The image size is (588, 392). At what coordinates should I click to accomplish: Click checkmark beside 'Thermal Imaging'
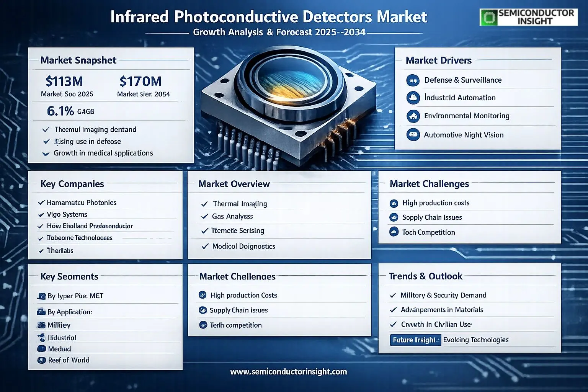click(x=205, y=204)
